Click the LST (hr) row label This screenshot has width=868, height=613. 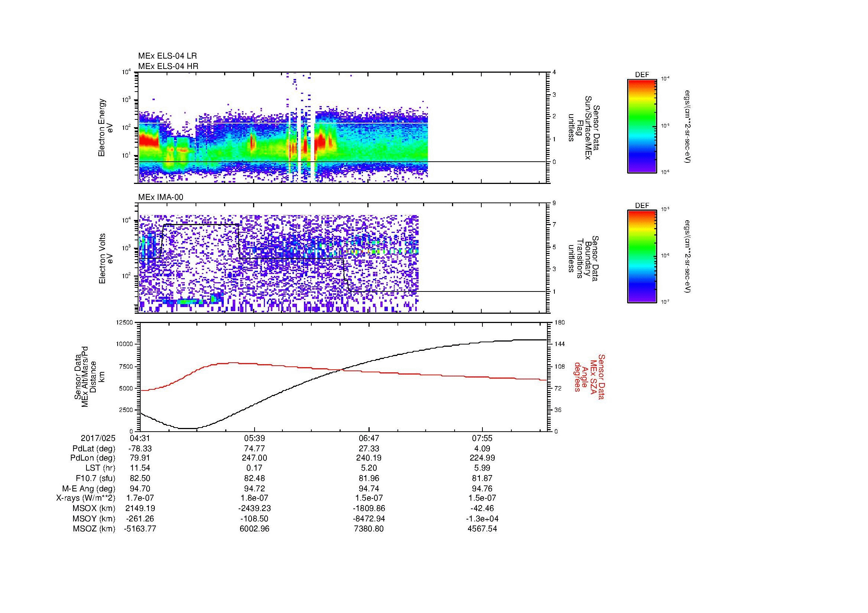point(100,468)
